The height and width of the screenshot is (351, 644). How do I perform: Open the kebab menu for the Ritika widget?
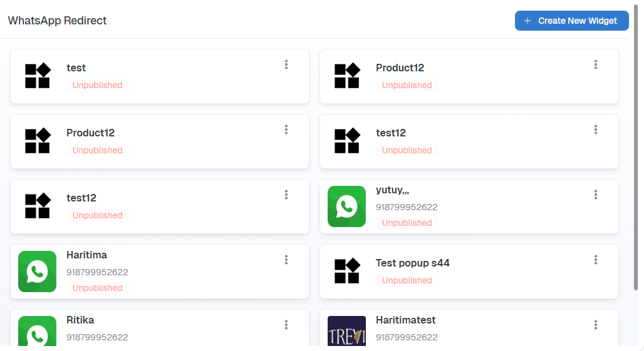tap(286, 325)
